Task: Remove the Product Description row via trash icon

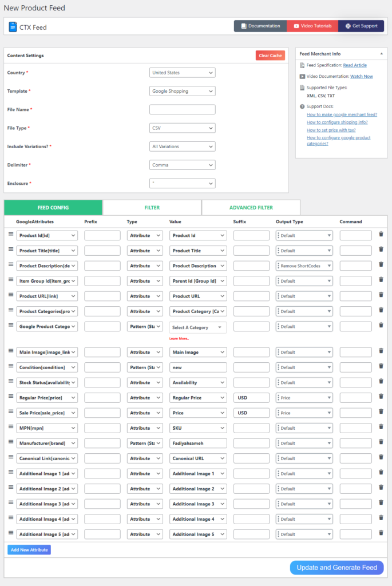Action: click(381, 264)
